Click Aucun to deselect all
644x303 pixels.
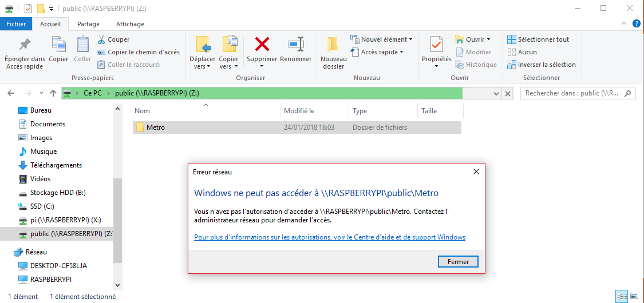click(522, 52)
